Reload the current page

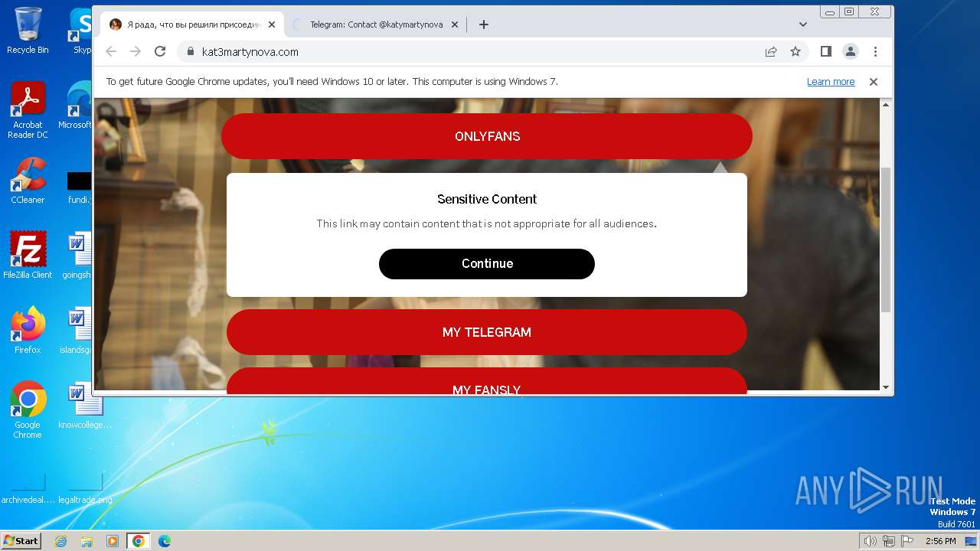160,51
